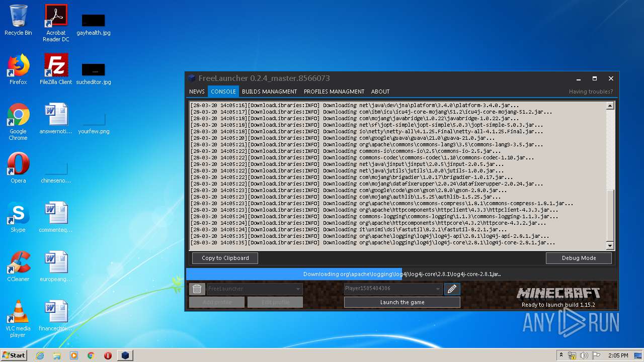Click the console scrollbar down arrow
Viewport: 644px width, 362px height.
610,246
